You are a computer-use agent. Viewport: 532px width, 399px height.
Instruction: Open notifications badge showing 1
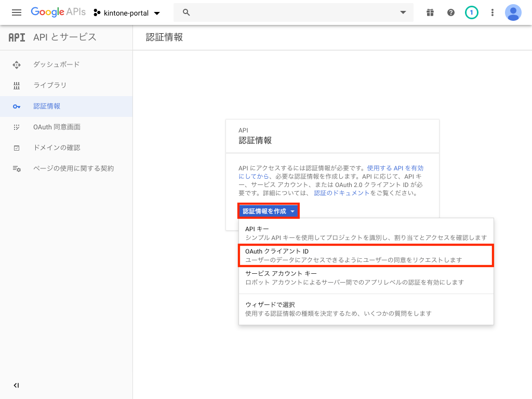[472, 12]
